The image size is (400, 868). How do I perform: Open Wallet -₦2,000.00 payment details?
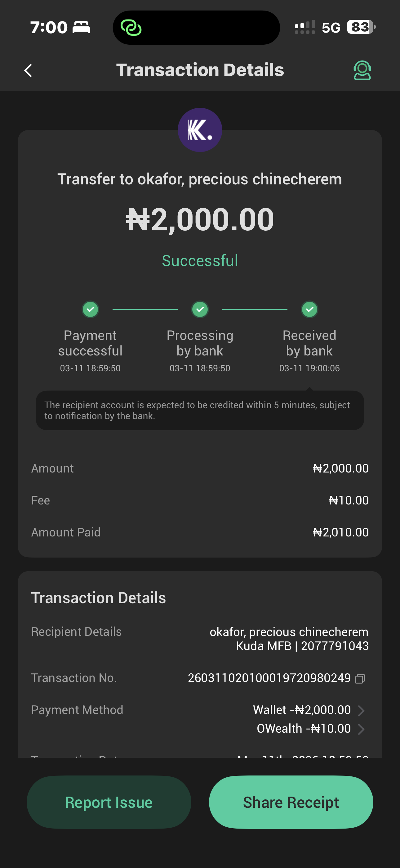pyautogui.click(x=302, y=710)
